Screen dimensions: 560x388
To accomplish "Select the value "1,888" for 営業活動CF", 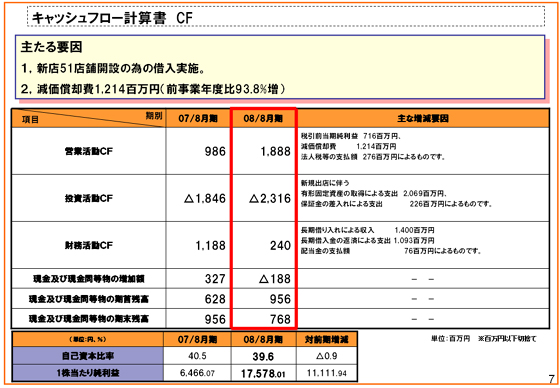I will coord(275,151).
